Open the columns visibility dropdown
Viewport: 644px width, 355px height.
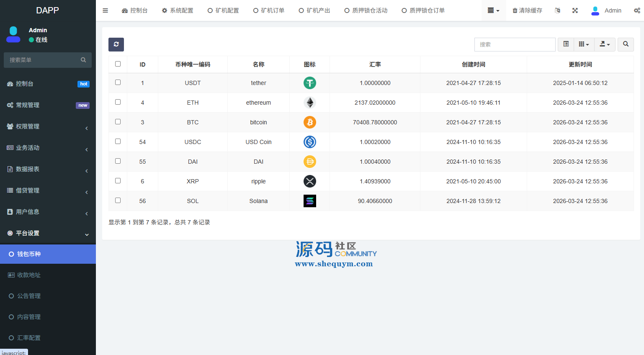point(584,44)
